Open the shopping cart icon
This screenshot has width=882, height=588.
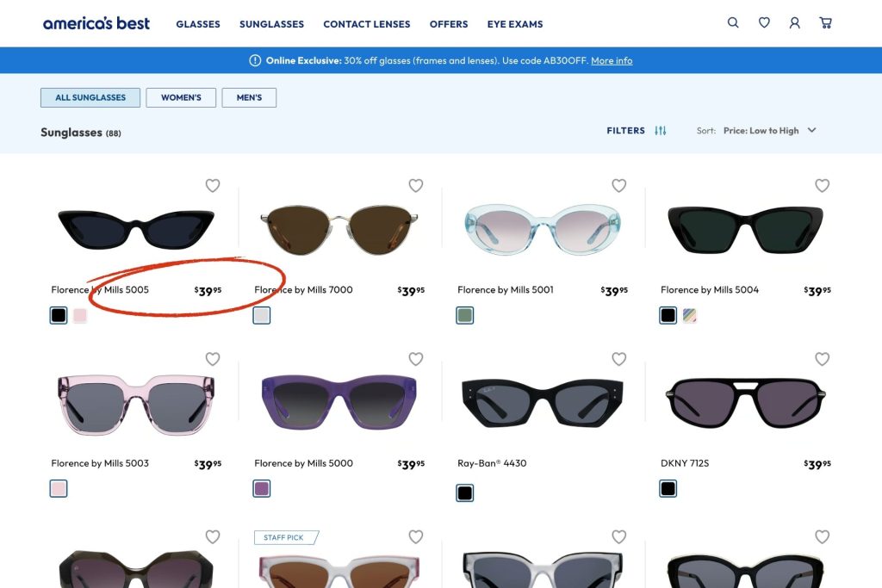pyautogui.click(x=825, y=22)
